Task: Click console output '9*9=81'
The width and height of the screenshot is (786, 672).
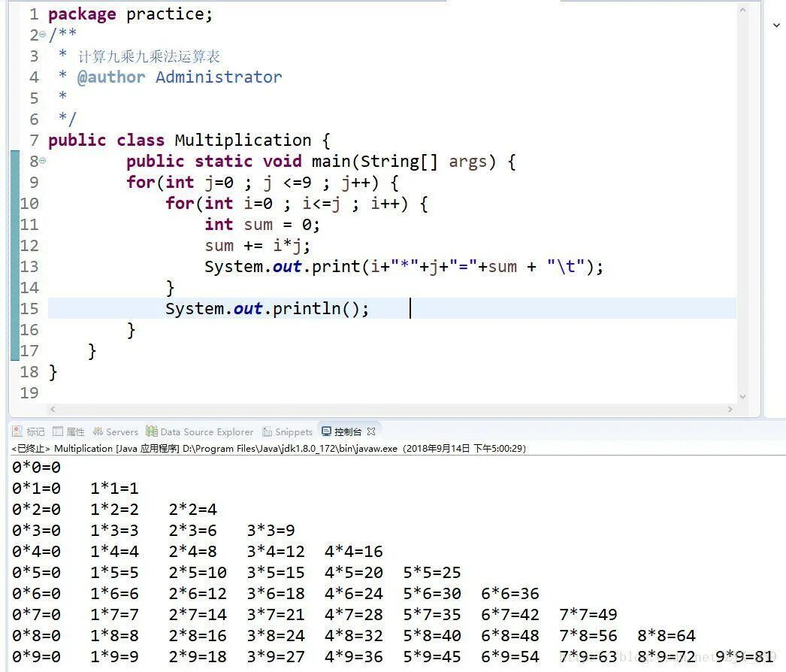Action: click(745, 657)
